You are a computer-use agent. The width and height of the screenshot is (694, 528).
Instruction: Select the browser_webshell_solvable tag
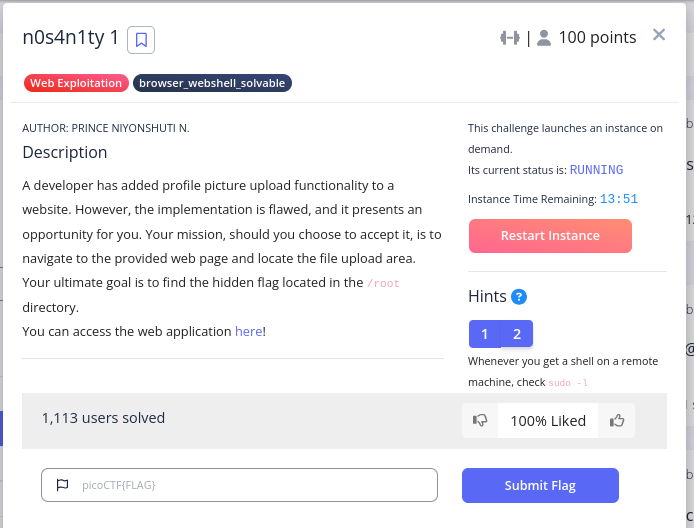tap(212, 83)
